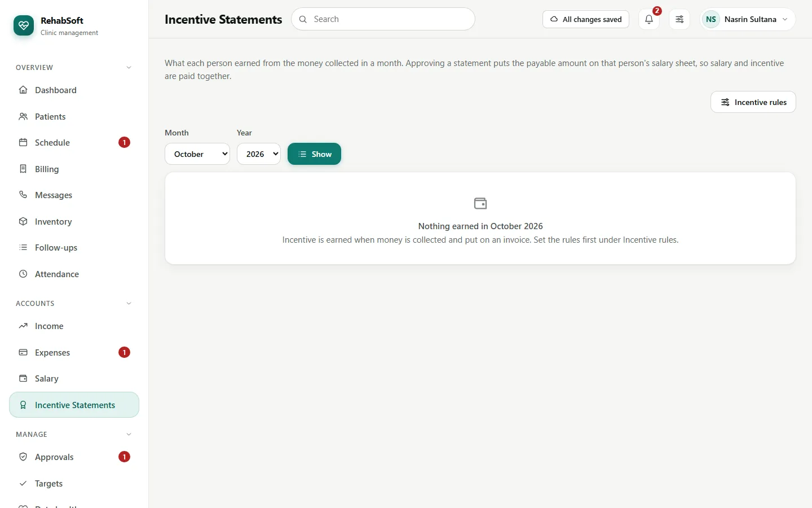The image size is (812, 508).
Task: Focus the Search input field
Action: coord(383,19)
